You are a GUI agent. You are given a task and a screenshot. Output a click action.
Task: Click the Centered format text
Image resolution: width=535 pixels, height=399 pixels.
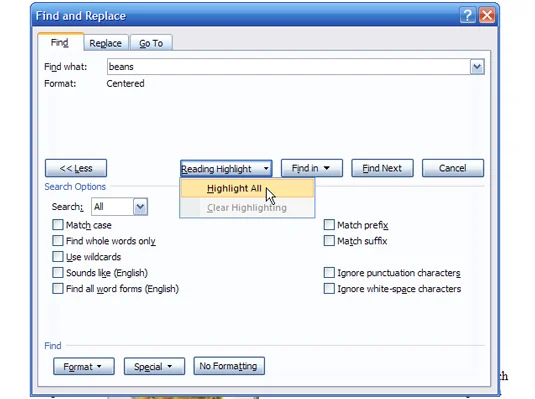[125, 84]
